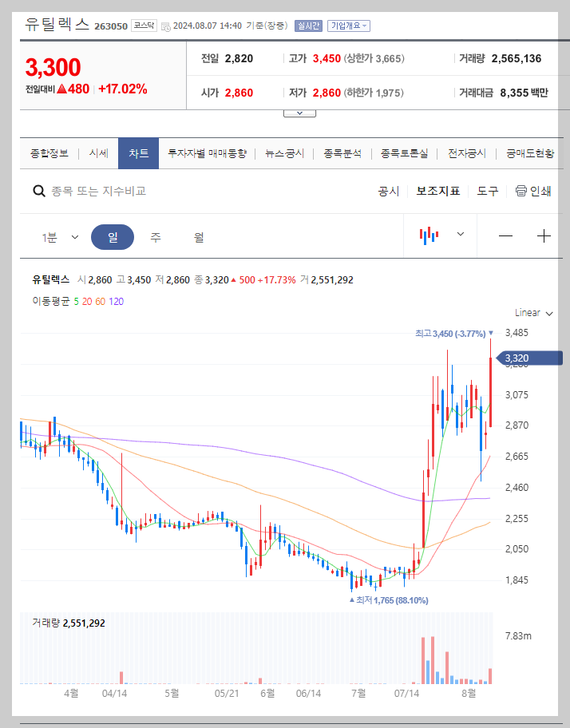This screenshot has height=728, width=570.
Task: Click the search magnifier icon
Action: [38, 191]
